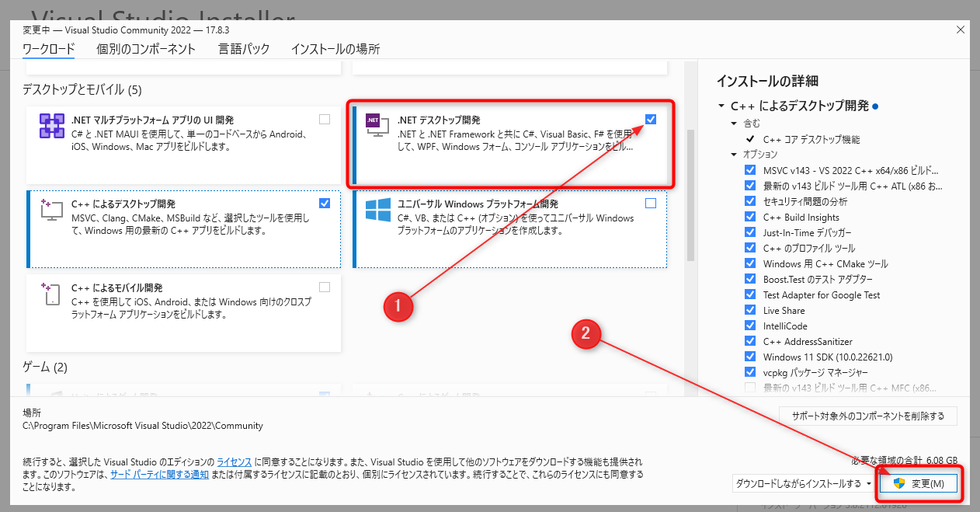The height and width of the screenshot is (512, 980).
Task: Click the ライセンス link
Action: click(x=233, y=461)
